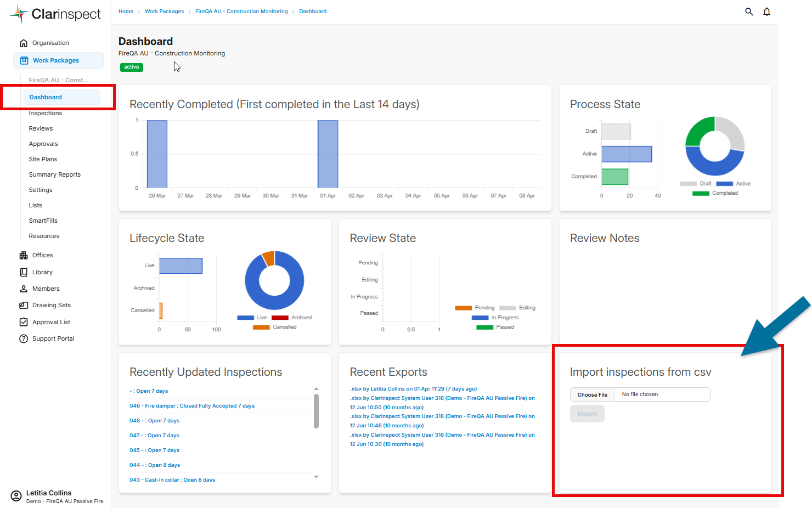Viewport: 812px width, 508px height.
Task: Open the 046 - Fire damper inspection link
Action: pos(192,406)
